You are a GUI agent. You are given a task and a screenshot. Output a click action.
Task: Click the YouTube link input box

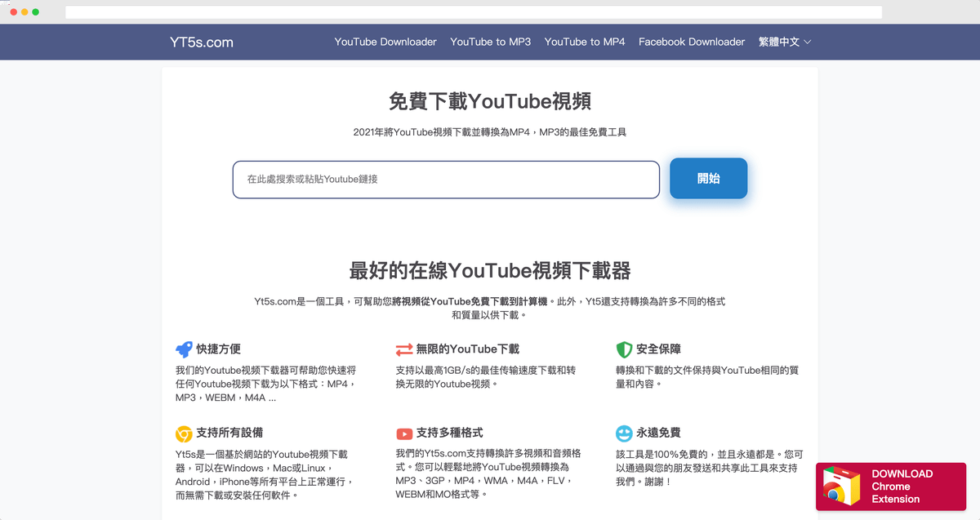446,179
